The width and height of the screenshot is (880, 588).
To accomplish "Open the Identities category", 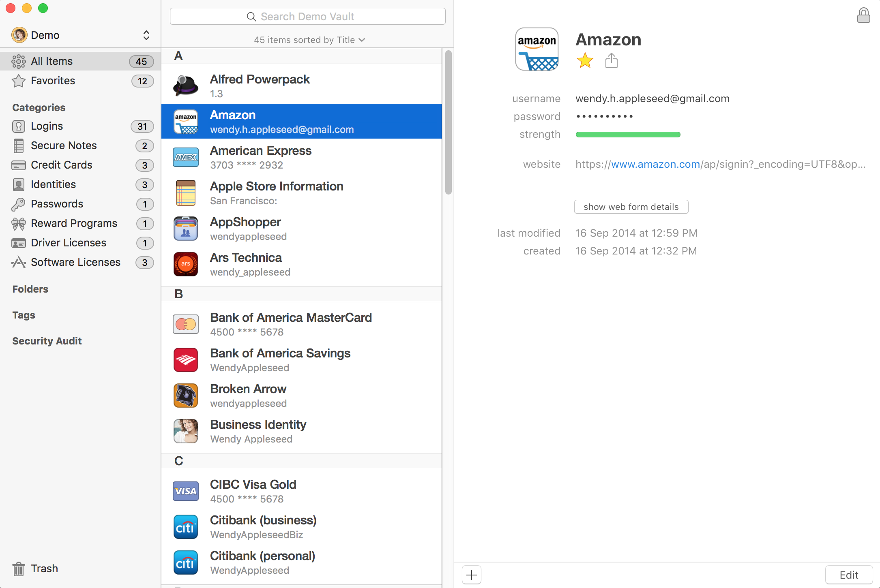I will [80, 184].
